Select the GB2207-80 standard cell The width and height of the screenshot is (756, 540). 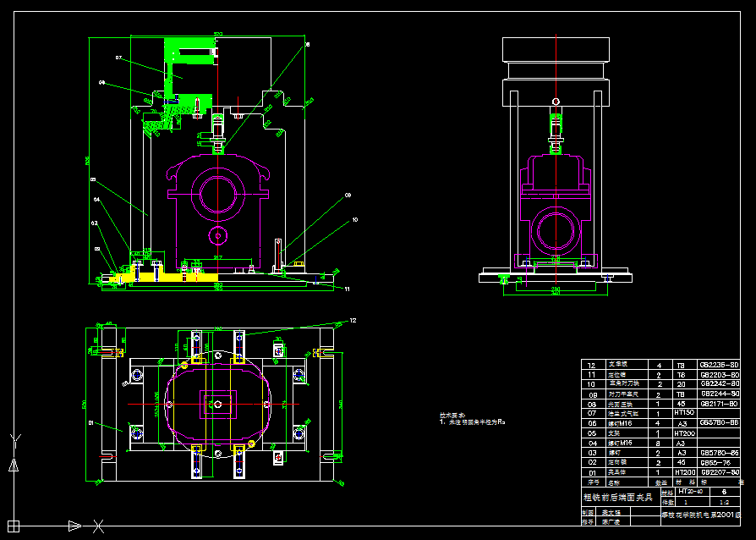pyautogui.click(x=720, y=472)
